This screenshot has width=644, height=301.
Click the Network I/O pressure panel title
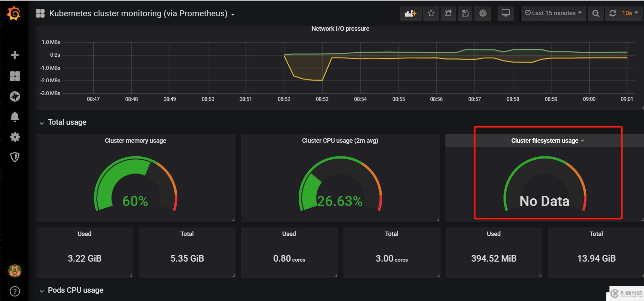[340, 29]
